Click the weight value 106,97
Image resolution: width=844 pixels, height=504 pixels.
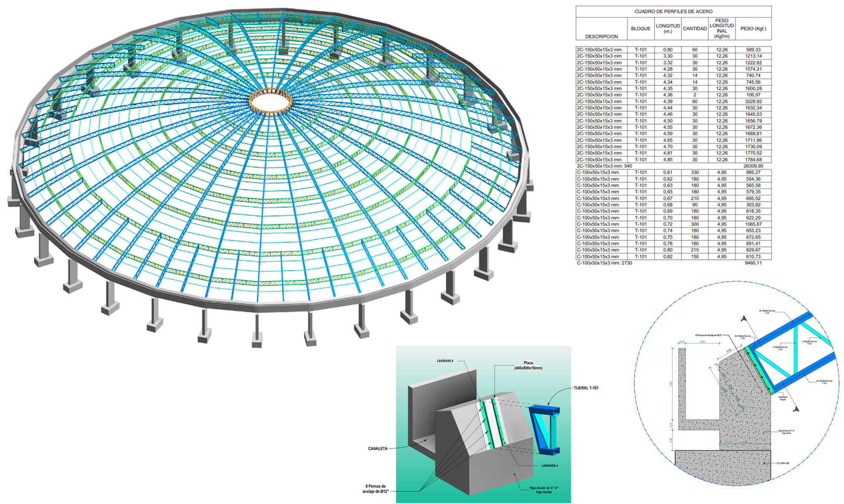click(x=753, y=95)
